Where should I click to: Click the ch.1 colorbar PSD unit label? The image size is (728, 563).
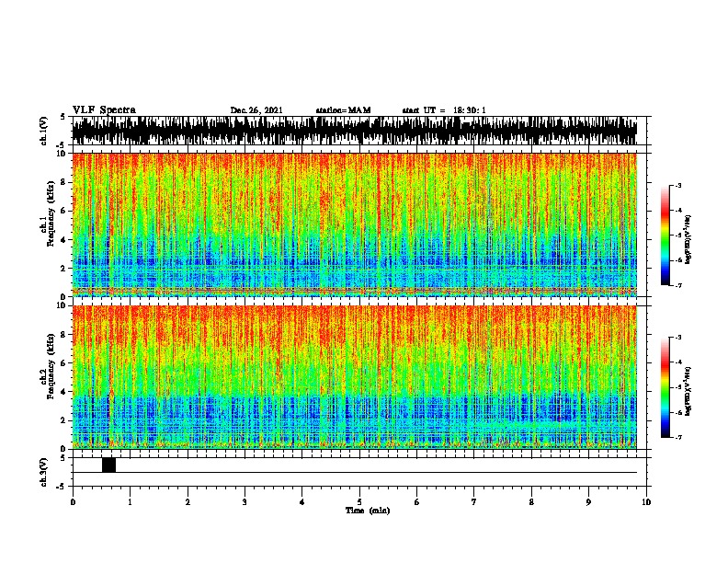pos(688,239)
